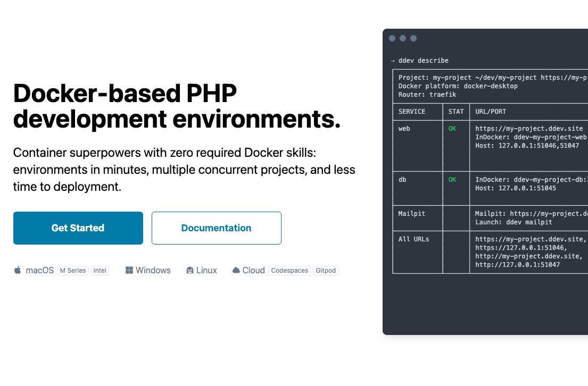Select the Cloud platform label
The height and width of the screenshot is (386, 588).
253,270
